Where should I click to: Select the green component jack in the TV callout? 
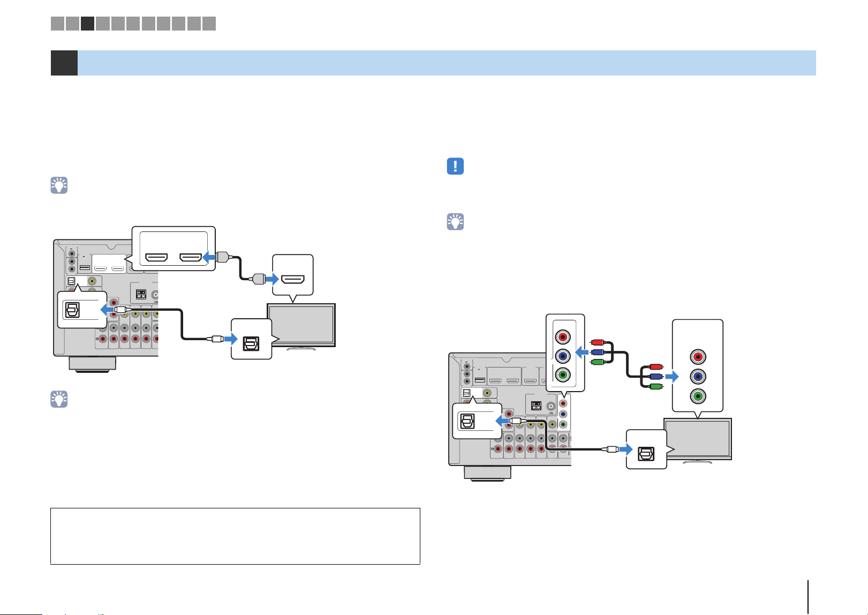(x=697, y=396)
